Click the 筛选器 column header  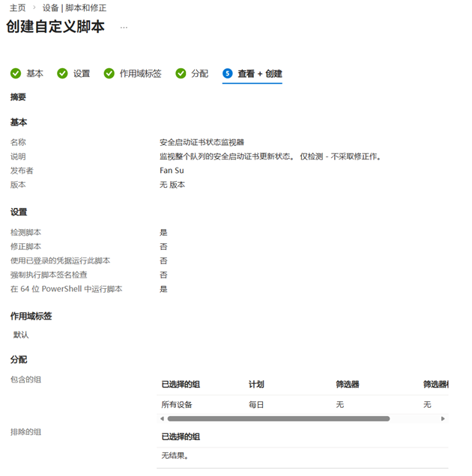(347, 385)
